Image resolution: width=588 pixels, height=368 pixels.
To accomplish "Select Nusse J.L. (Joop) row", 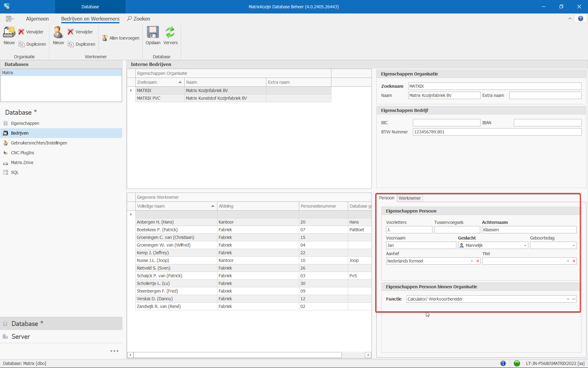I will tap(254, 260).
